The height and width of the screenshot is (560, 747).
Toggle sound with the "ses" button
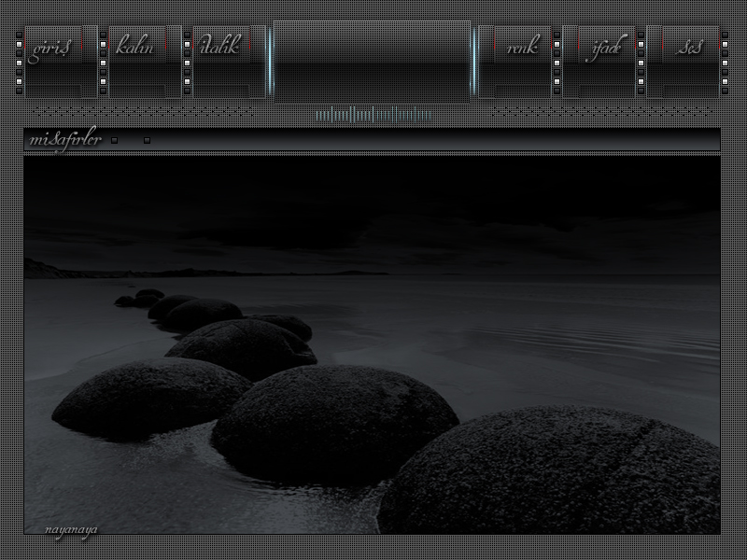tap(689, 49)
